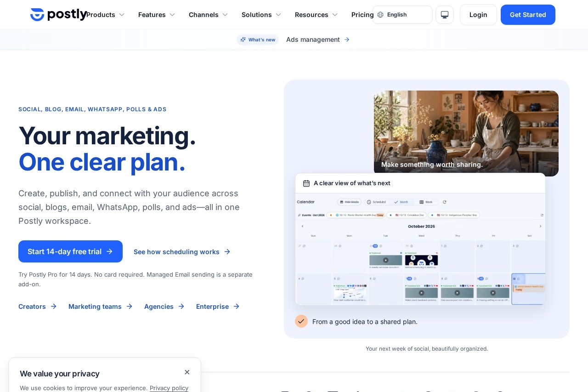
Task: Open the Enterprise link
Action: 218,307
